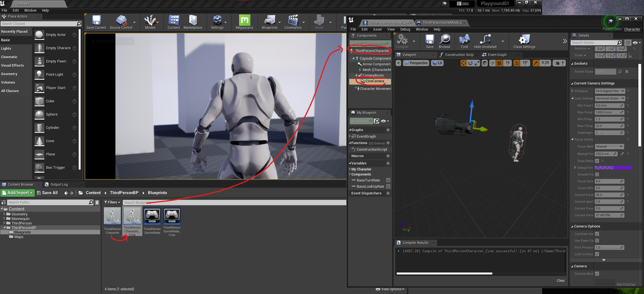Click Compile in the Blueprint editor

click(x=402, y=41)
